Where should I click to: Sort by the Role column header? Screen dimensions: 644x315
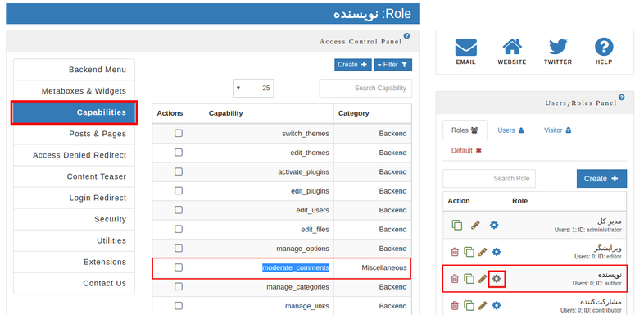click(519, 201)
